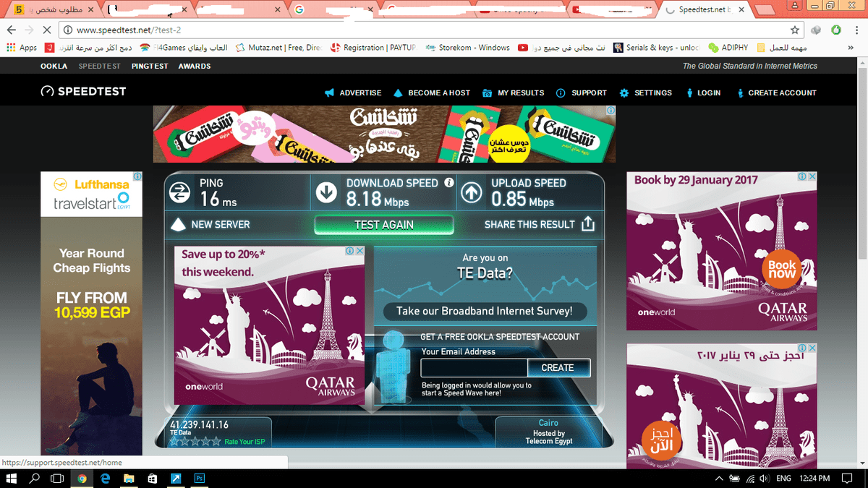Click SHARE THIS RESULT link
Image resolution: width=868 pixels, height=488 pixels.
pyautogui.click(x=529, y=225)
